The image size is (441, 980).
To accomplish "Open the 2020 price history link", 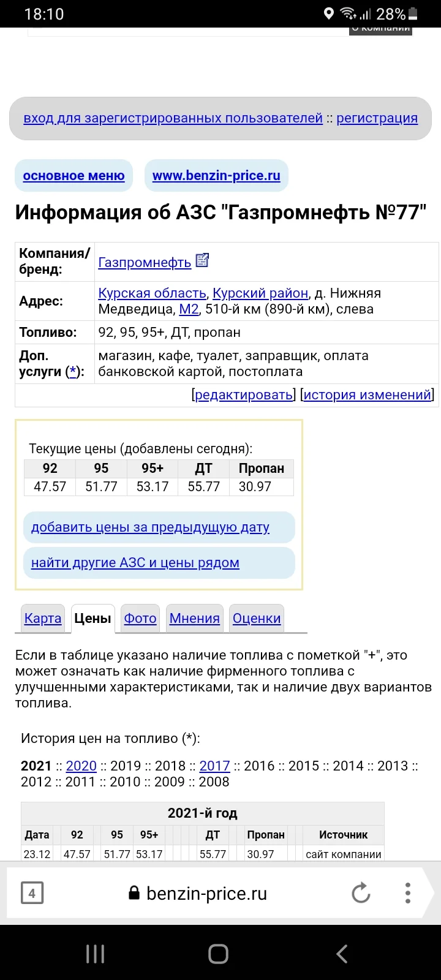I will pyautogui.click(x=81, y=766).
